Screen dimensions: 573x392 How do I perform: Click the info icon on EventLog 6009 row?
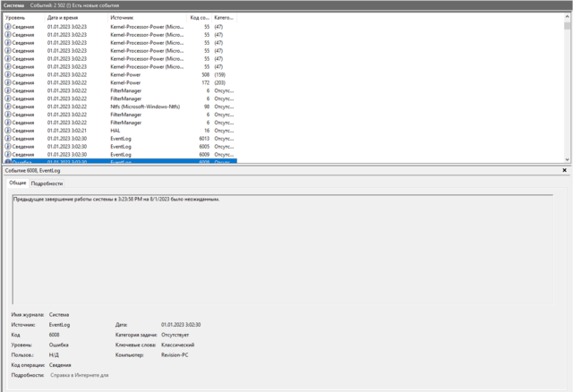8,155
